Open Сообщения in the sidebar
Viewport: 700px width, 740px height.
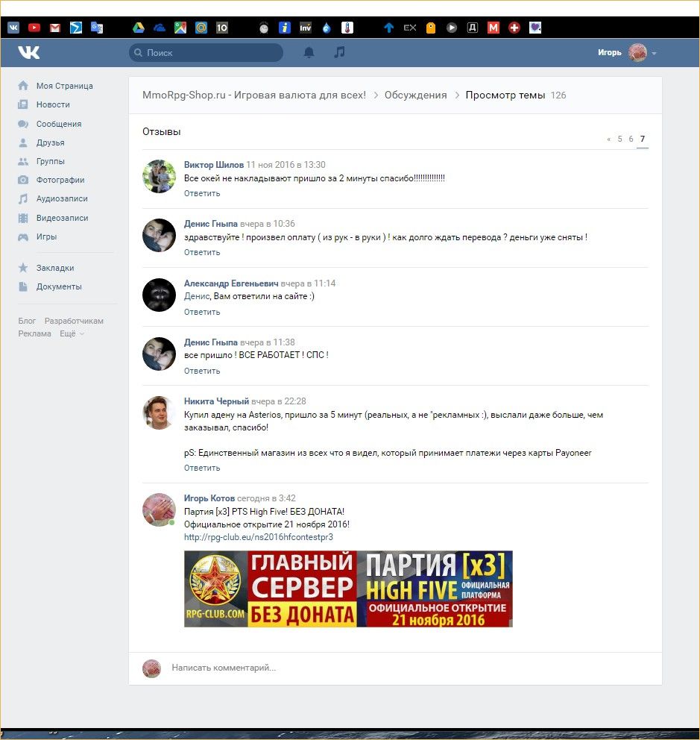(58, 124)
